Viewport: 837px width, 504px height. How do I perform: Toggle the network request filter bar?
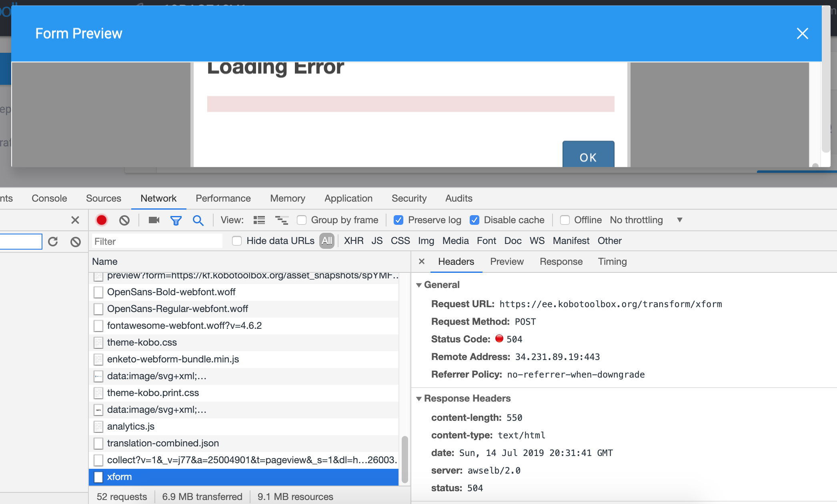176,220
